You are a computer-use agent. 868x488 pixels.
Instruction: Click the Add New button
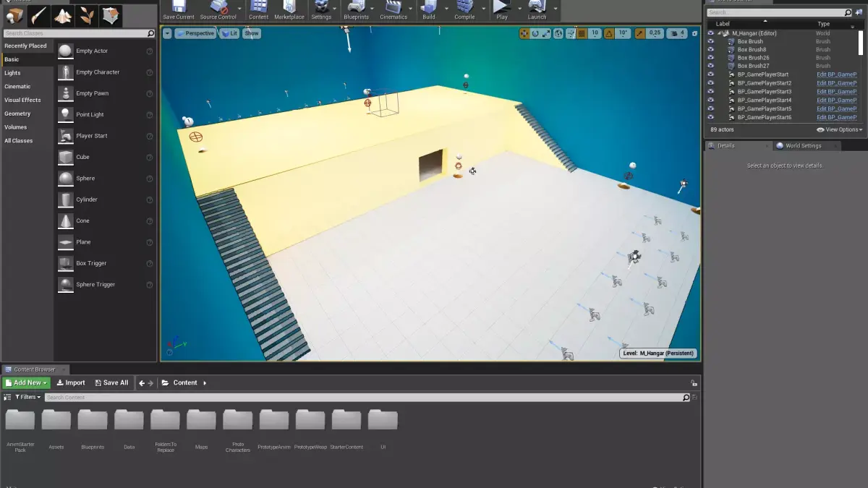(x=27, y=383)
